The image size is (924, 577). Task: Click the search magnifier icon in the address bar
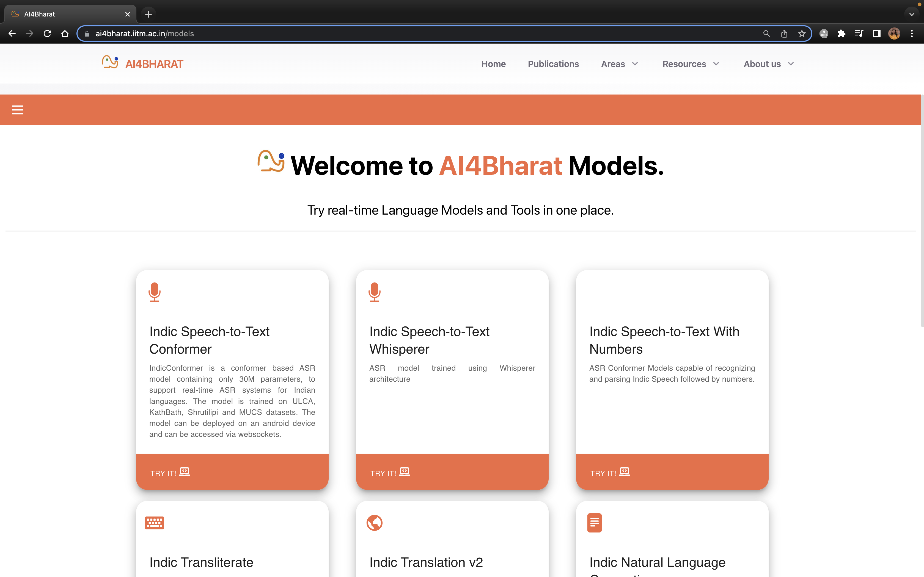pos(767,34)
